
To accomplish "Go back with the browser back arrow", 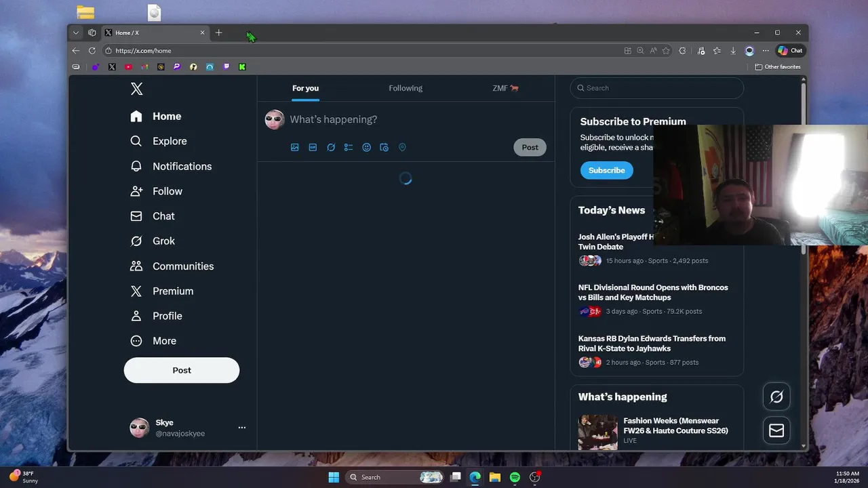I will (x=76, y=51).
